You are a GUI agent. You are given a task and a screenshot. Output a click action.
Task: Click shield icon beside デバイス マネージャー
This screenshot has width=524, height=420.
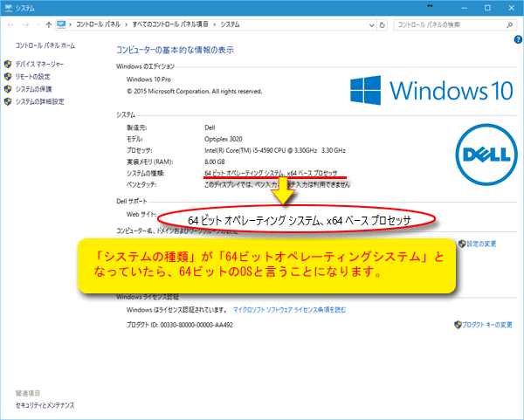pos(8,64)
